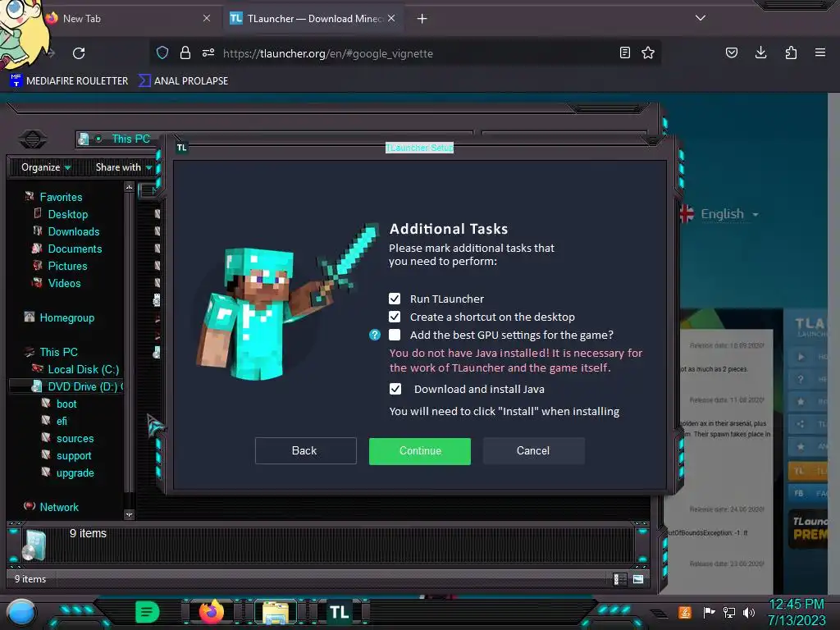Open a new browser tab
This screenshot has width=840, height=630.
click(x=422, y=19)
